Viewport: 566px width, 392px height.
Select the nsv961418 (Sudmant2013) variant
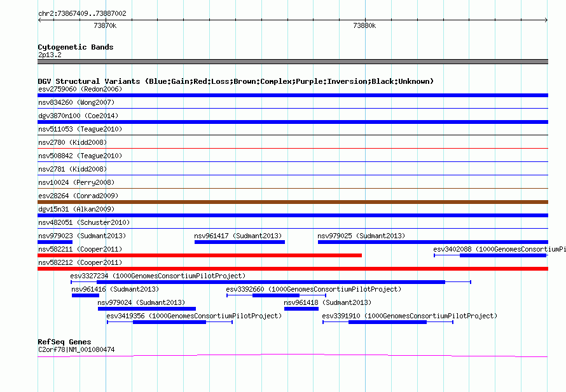pos(301,309)
